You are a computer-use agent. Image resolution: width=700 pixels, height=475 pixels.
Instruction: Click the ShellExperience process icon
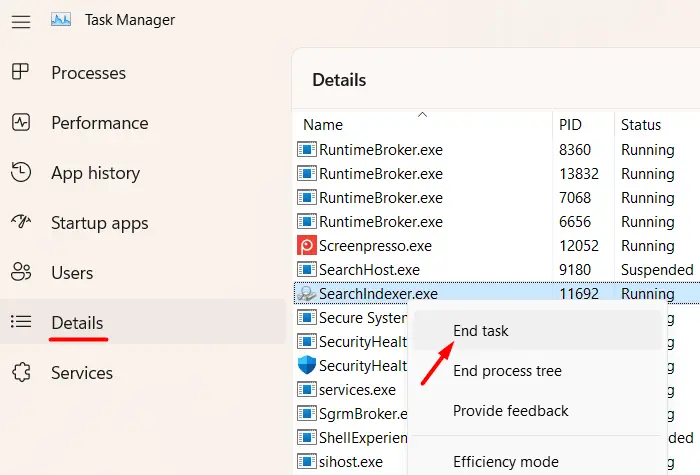point(307,437)
